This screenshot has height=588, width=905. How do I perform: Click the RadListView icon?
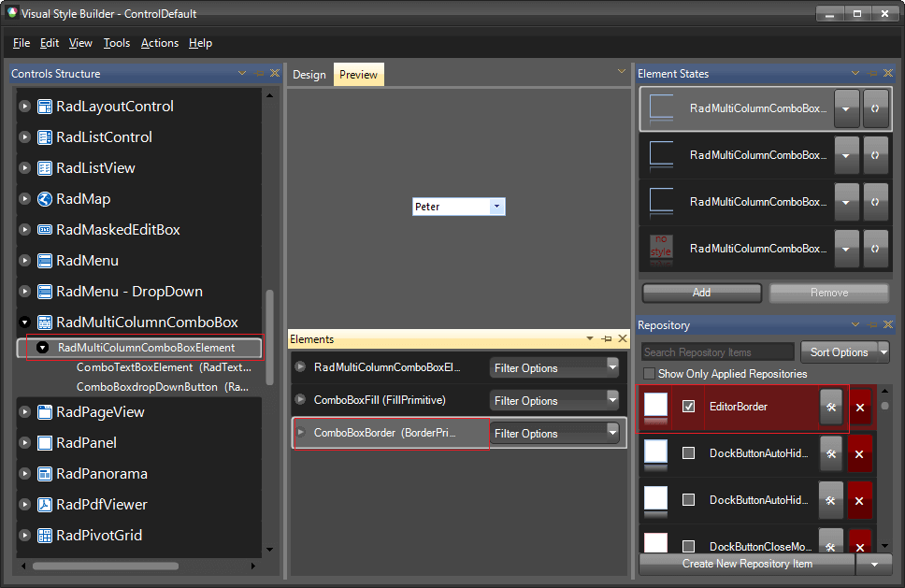(45, 168)
